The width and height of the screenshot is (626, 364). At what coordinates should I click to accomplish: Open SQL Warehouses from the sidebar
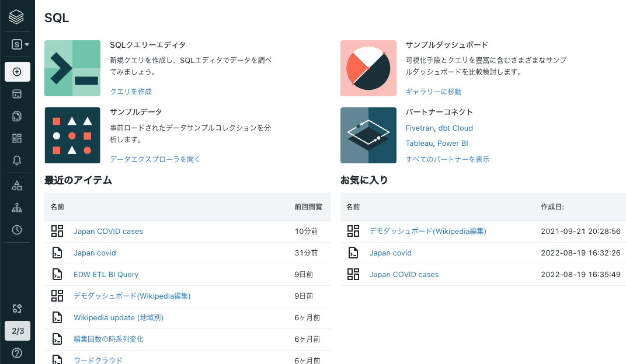[x=18, y=207]
